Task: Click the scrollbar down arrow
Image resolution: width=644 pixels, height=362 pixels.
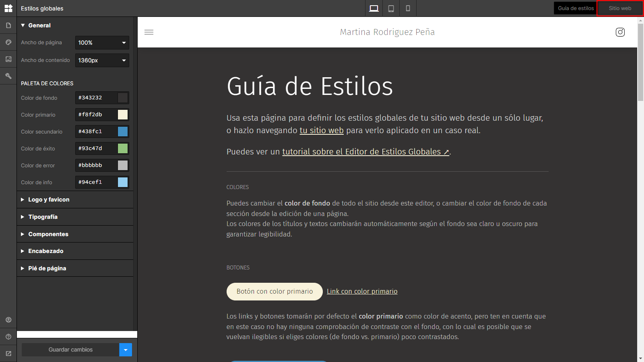Action: tap(640, 358)
